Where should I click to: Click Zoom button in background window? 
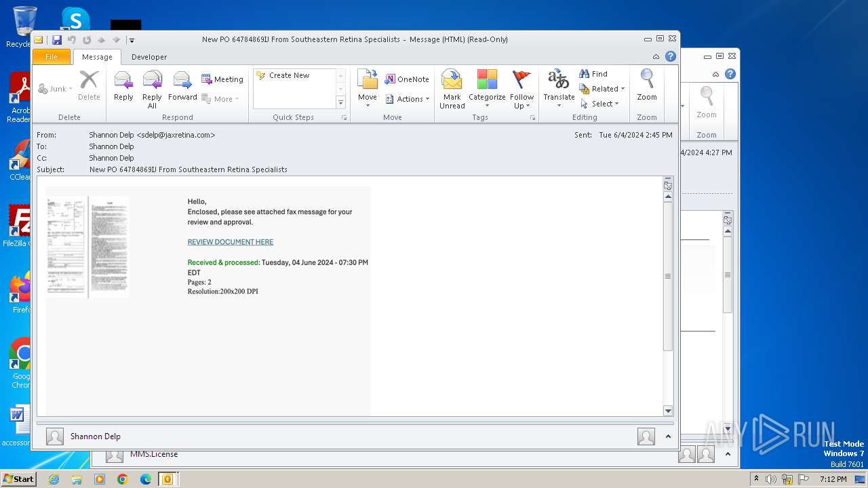707,102
